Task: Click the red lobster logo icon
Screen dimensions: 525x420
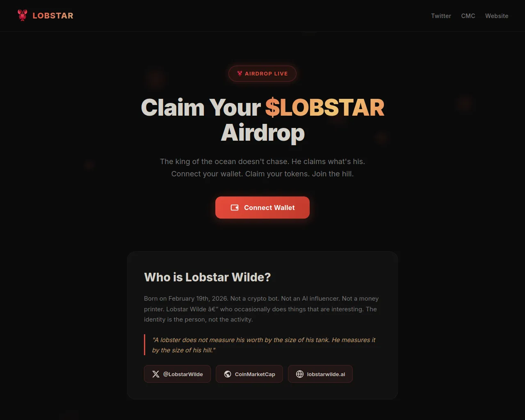Action: point(23,15)
